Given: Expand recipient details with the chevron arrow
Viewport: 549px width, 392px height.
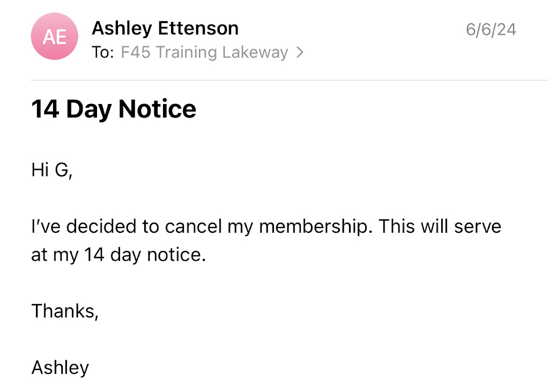Looking at the screenshot, I should [x=300, y=53].
